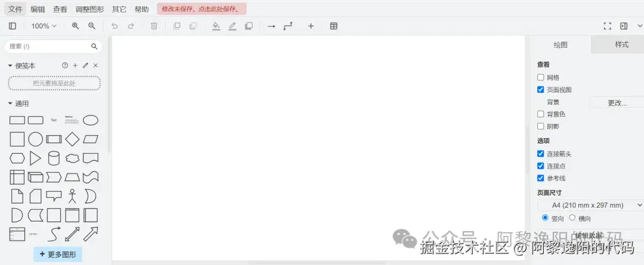Screen dimensions: 644x265
Task: Click the send to back icon
Action: (x=193, y=26)
